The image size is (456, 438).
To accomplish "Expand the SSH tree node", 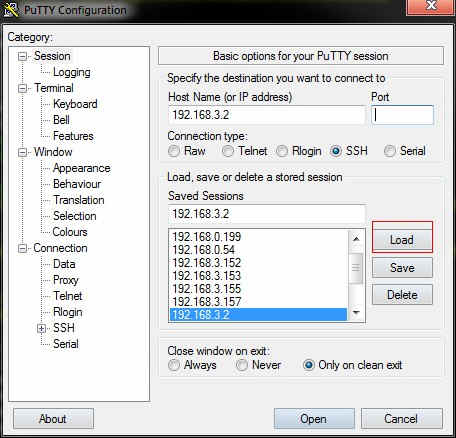I will 41,329.
